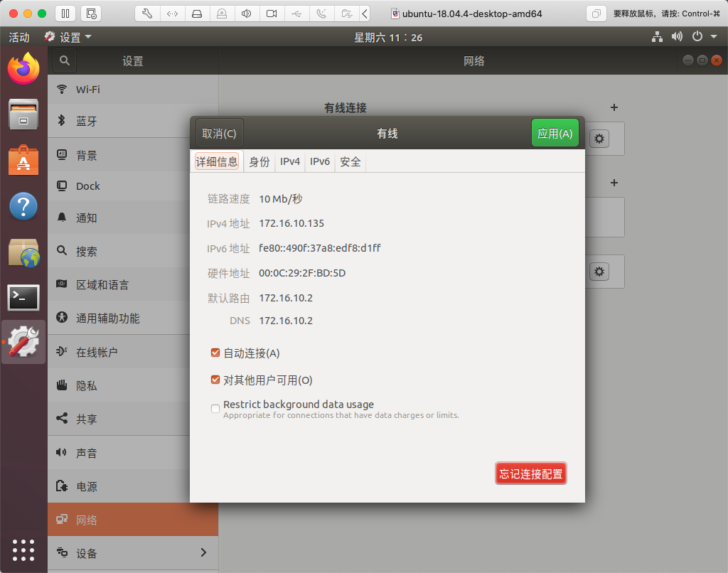This screenshot has height=573, width=728.
Task: Select the 详细信息 tab
Action: (217, 161)
